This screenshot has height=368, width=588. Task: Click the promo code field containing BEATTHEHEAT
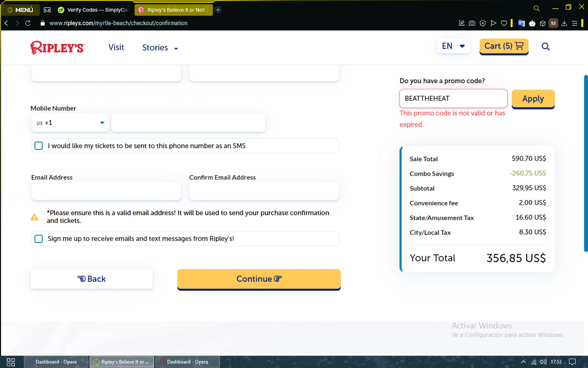pyautogui.click(x=454, y=98)
